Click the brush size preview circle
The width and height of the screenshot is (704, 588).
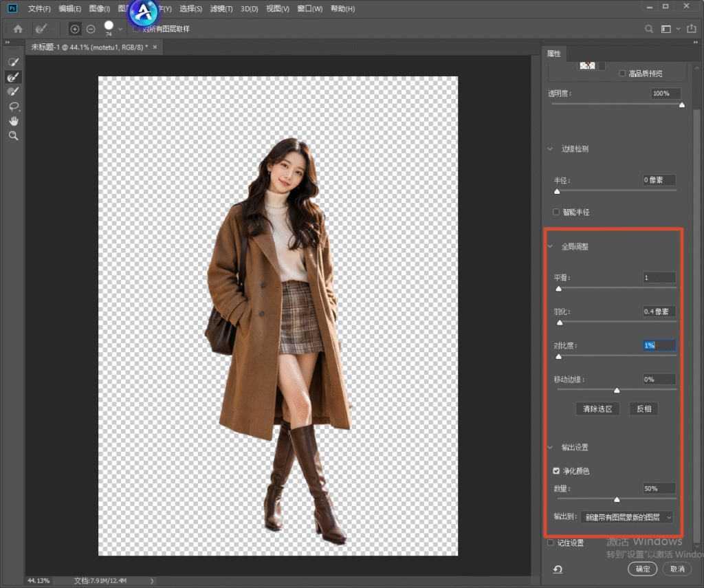point(109,26)
